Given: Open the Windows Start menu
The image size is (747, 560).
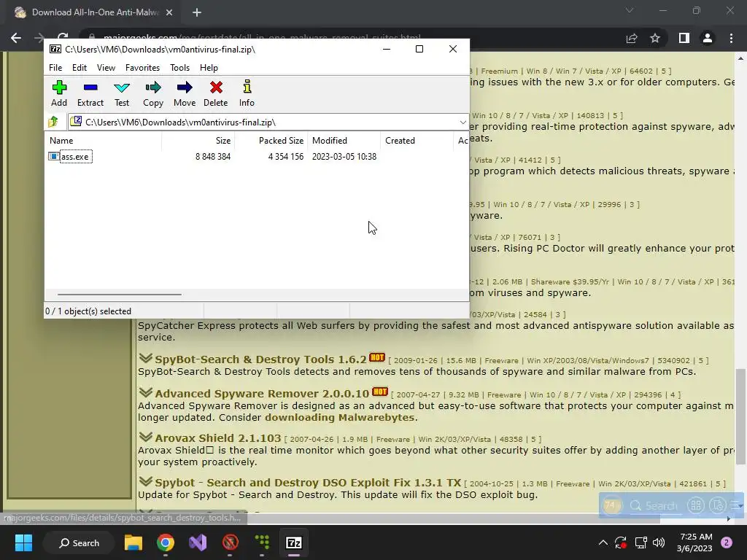Looking at the screenshot, I should pos(23,542).
